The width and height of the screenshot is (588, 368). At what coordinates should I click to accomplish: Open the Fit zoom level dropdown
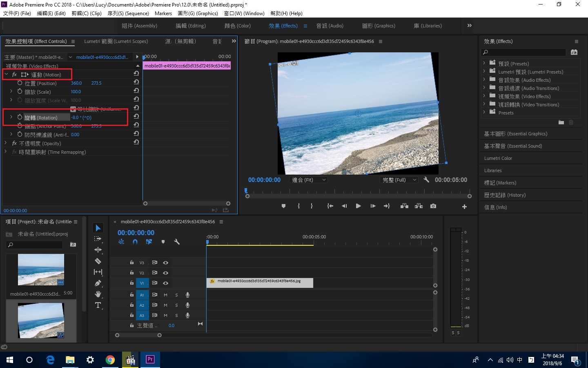pos(309,180)
